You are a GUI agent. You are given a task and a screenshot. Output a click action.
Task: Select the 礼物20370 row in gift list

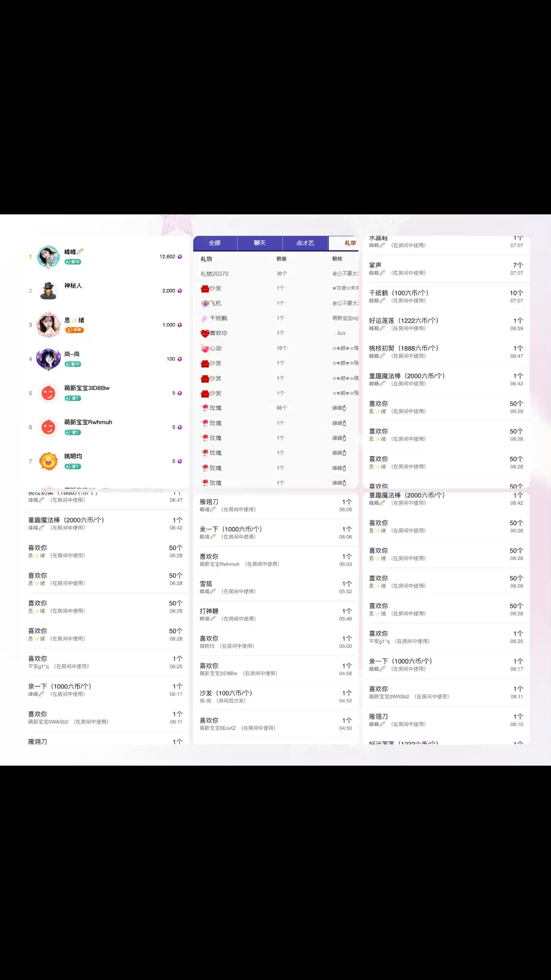coord(275,274)
